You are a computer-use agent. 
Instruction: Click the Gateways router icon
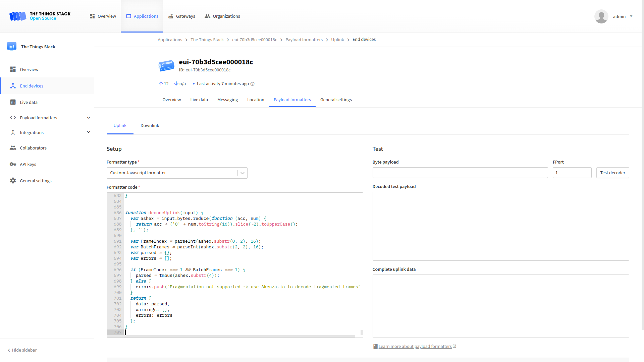[171, 16]
